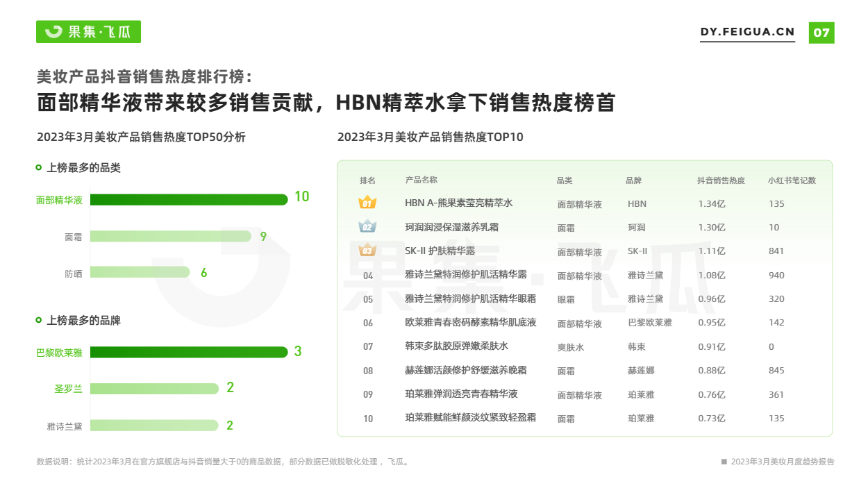The width and height of the screenshot is (868, 488).
Task: Open the DY.FEIGUA.CN link
Action: pos(747,32)
